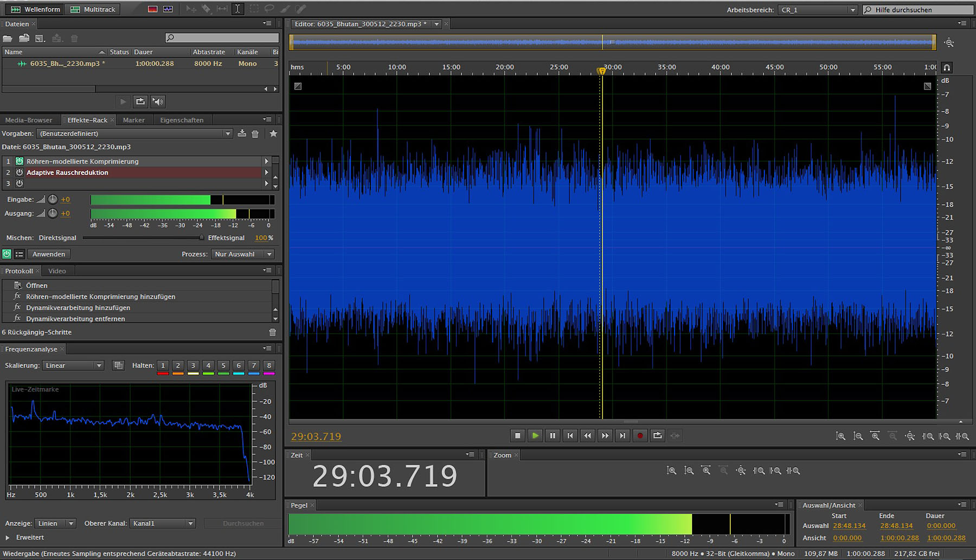Expand the Erweitert section

8,537
